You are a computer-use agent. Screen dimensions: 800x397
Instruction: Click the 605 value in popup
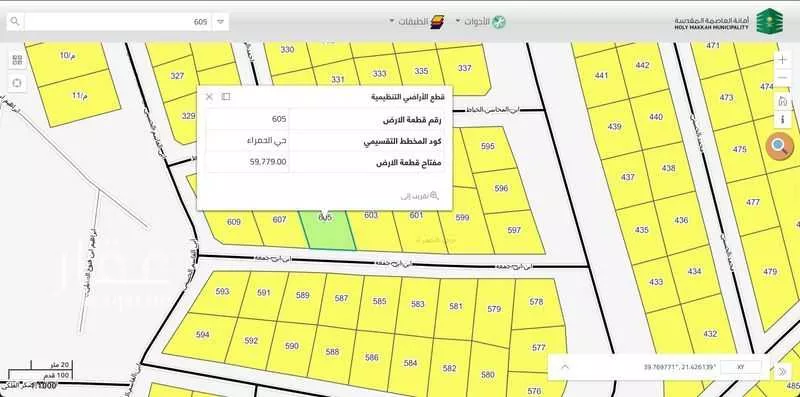pos(279,119)
